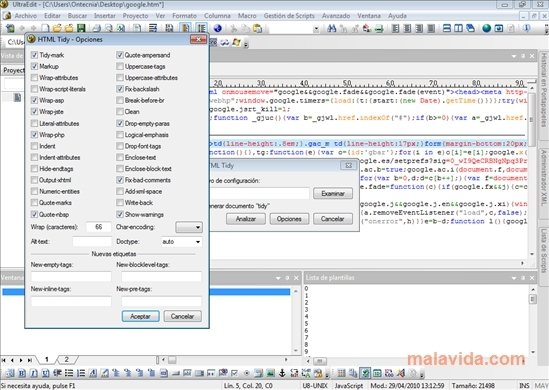Click the New-inline-tags input field
This screenshot has width=549, height=390.
click(x=71, y=301)
